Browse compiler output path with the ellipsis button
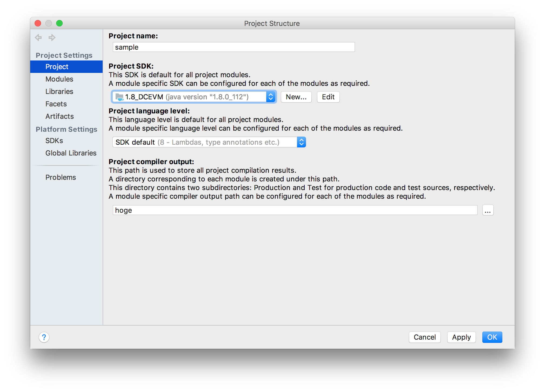Screen dimensions: 545x392 pyautogui.click(x=487, y=210)
